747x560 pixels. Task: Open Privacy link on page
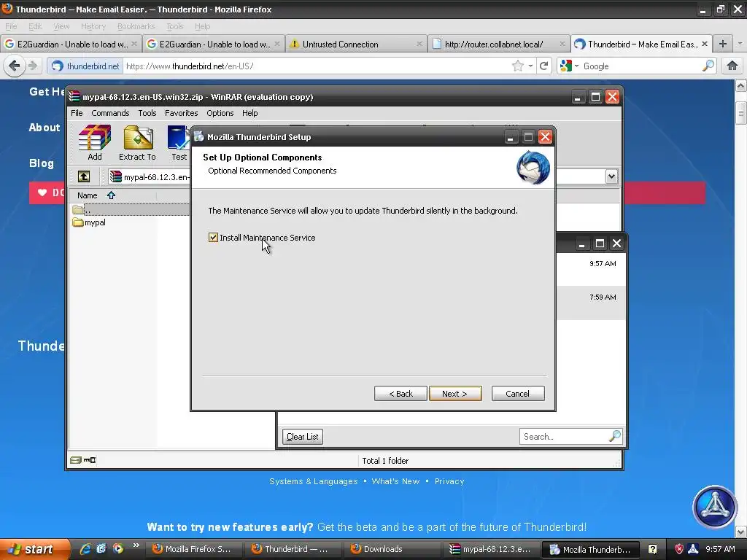click(449, 481)
